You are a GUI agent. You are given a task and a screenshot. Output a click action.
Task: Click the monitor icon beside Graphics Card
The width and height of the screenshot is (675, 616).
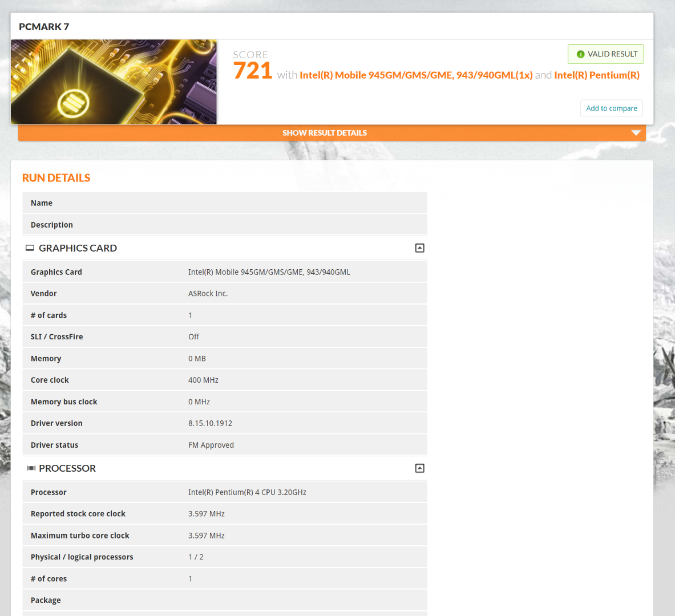[x=30, y=248]
